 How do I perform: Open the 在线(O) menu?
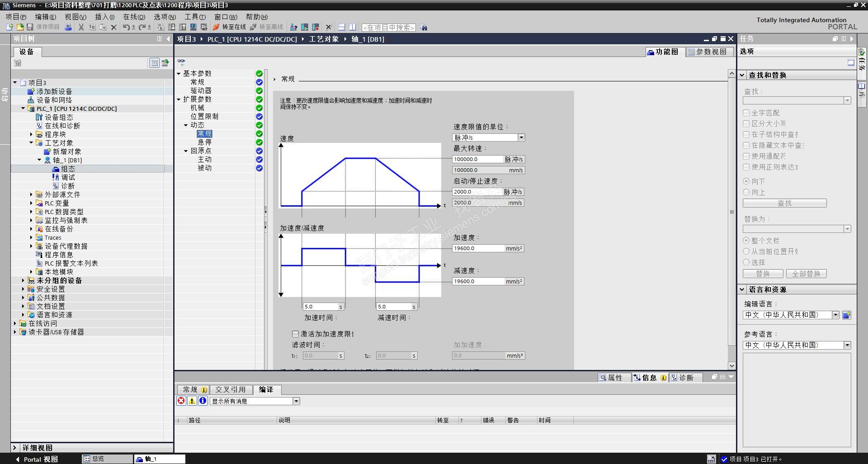pos(134,17)
